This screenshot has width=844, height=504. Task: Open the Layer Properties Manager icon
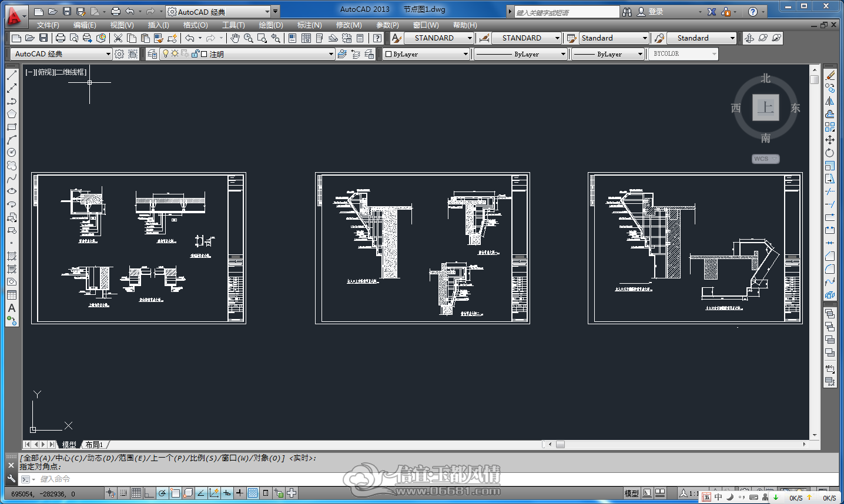click(x=152, y=54)
